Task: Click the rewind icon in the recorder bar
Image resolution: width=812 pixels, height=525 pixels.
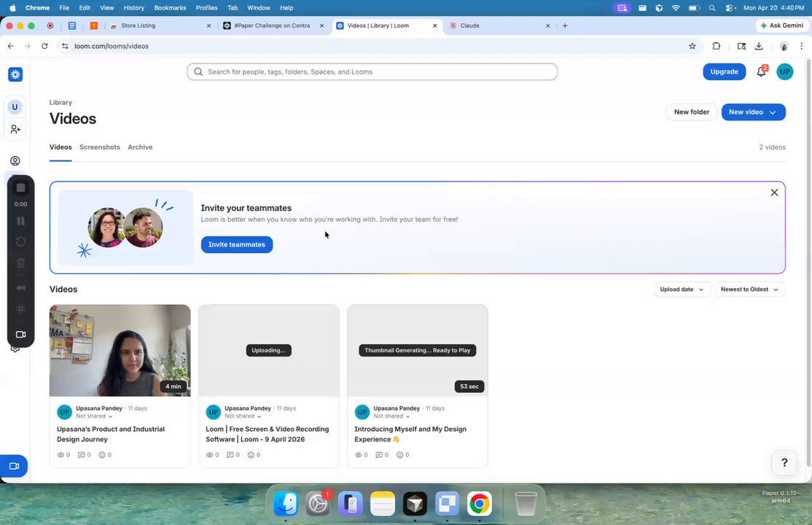Action: point(20,287)
